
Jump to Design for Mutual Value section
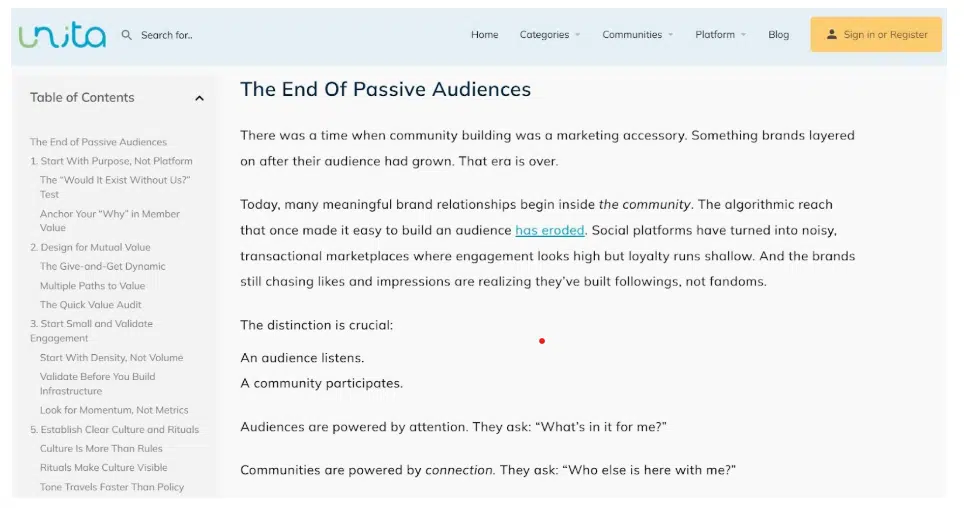[90, 247]
